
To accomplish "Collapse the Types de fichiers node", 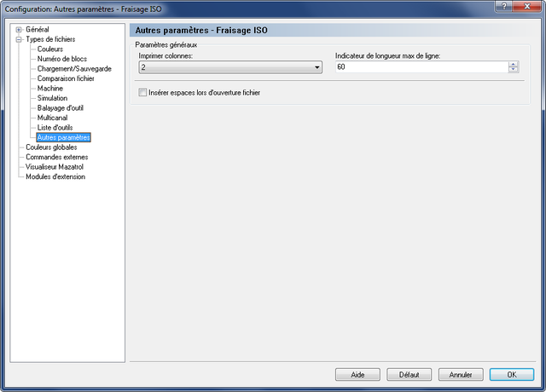I will click(19, 39).
